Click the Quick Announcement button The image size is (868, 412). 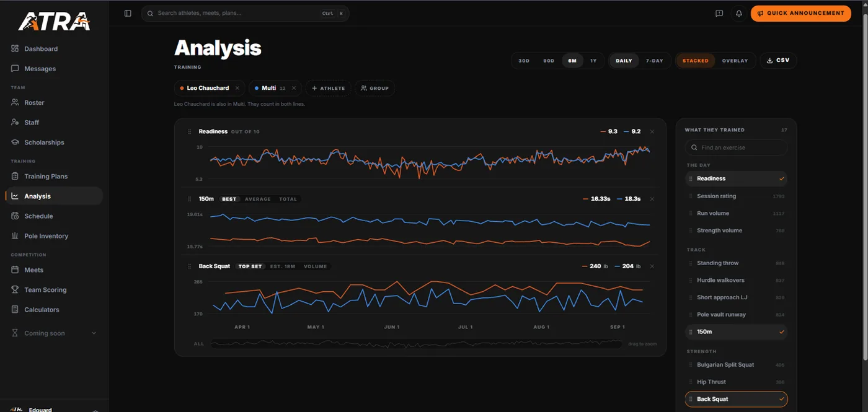(x=800, y=13)
